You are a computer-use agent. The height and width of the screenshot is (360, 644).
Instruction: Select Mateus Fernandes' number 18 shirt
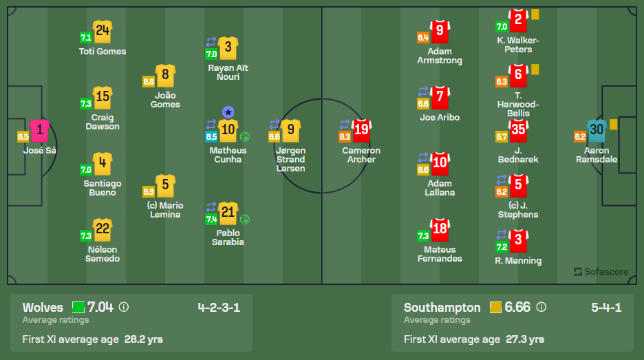(440, 230)
